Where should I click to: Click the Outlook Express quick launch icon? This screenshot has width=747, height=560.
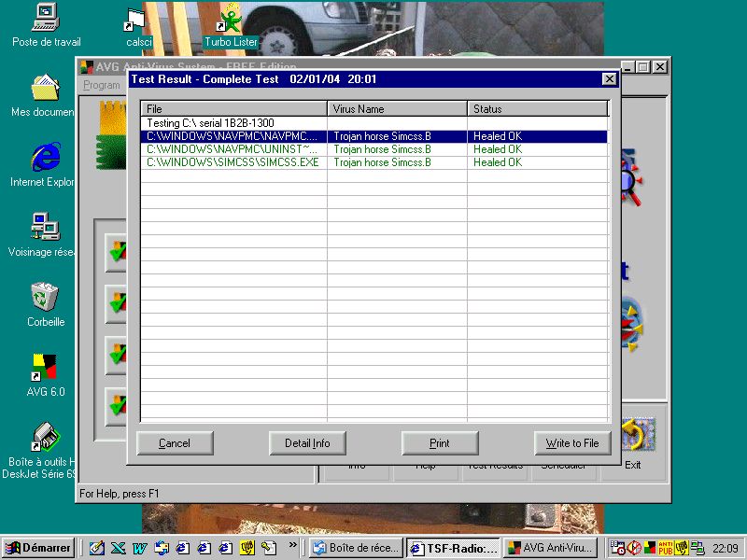pyautogui.click(x=161, y=548)
